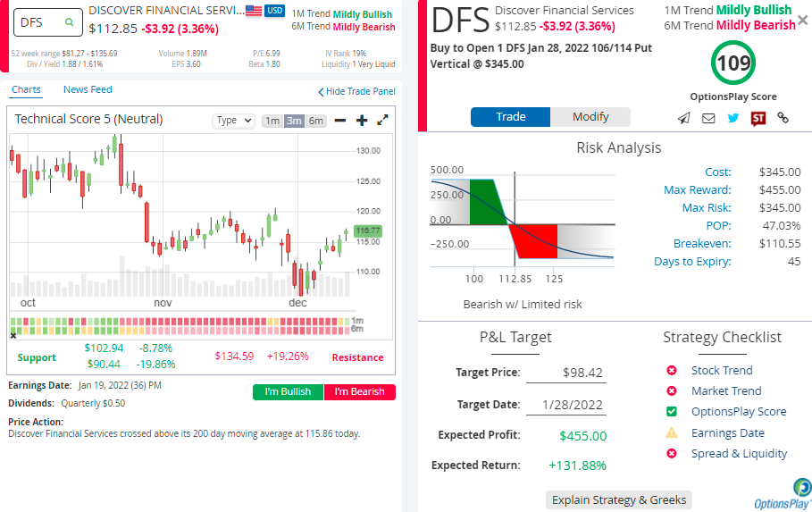The width and height of the screenshot is (812, 512).
Task: Open the Spread & Liquidity checklist link
Action: 739,453
